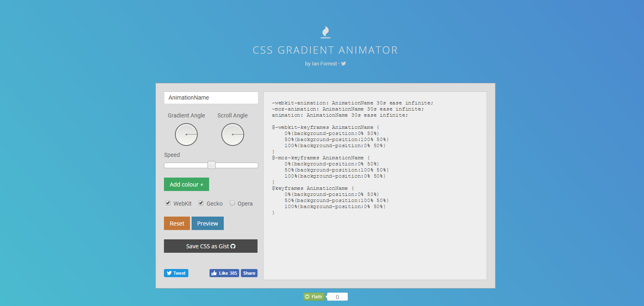Click the Scroll Angle label

point(232,115)
